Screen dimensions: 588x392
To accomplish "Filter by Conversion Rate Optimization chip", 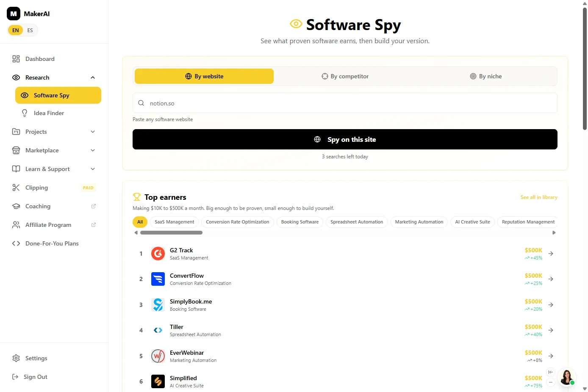I will point(238,222).
